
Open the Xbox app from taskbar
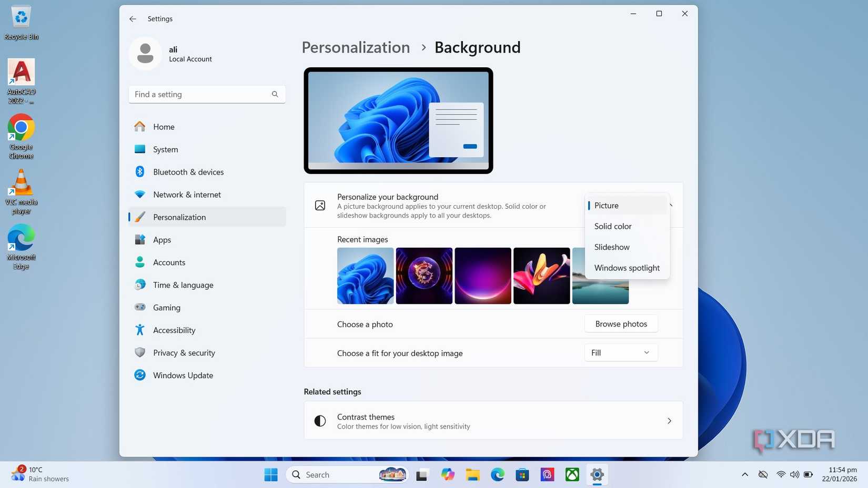pos(572,474)
